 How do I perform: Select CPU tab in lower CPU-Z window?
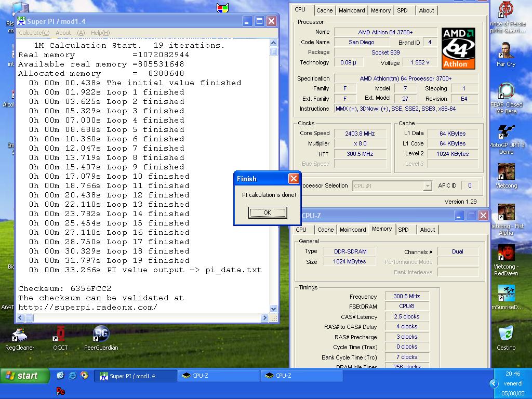click(301, 230)
